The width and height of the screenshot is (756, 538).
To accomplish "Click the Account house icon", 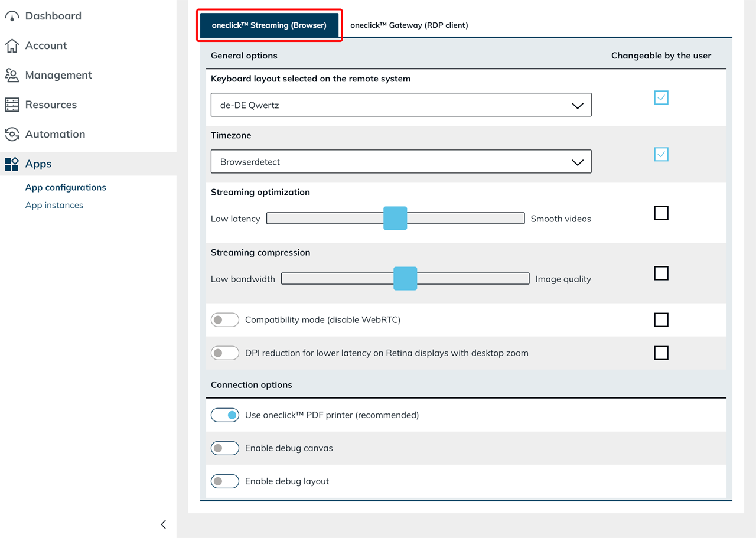I will [x=12, y=45].
